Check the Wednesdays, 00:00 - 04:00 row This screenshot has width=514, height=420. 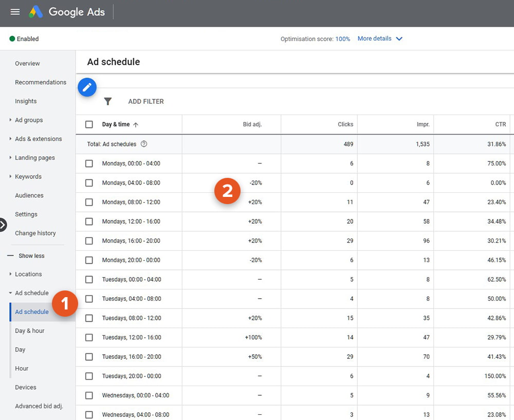(x=89, y=396)
